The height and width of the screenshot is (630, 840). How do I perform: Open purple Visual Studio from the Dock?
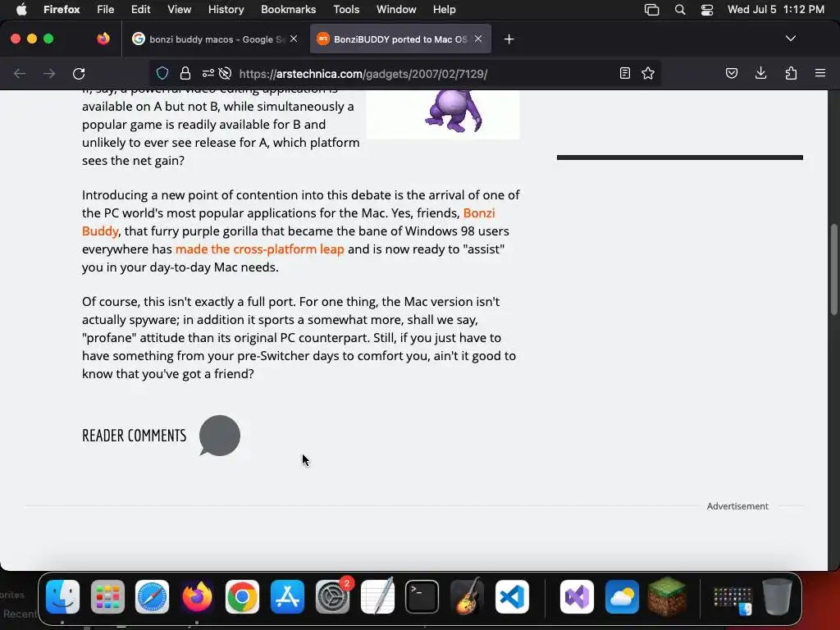click(x=577, y=597)
